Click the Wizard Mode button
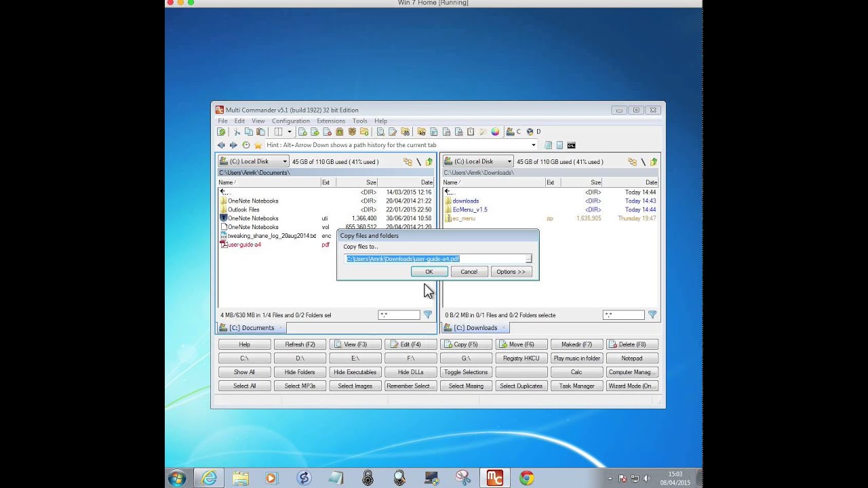Image resolution: width=868 pixels, height=488 pixels. 632,386
